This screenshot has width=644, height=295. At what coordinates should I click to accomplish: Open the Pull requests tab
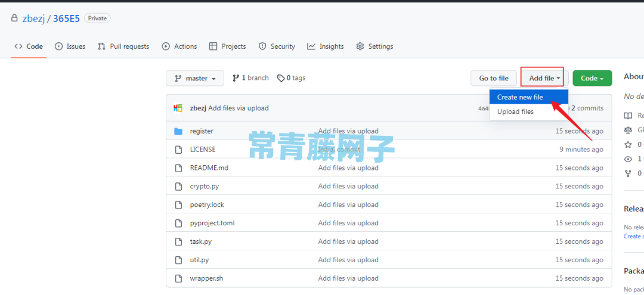coord(123,46)
